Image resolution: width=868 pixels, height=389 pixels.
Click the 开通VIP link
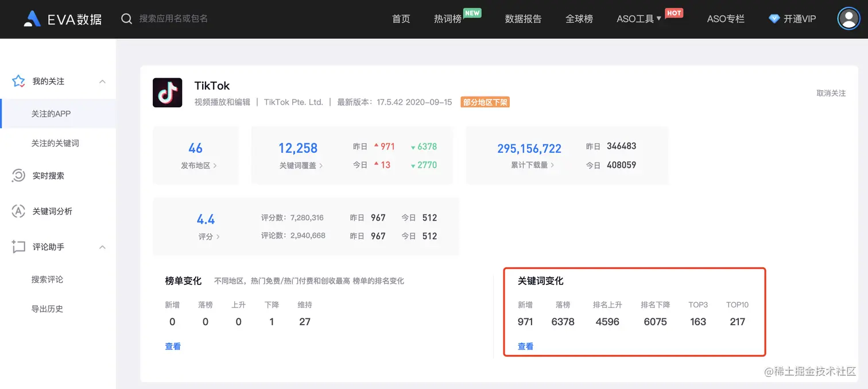800,19
